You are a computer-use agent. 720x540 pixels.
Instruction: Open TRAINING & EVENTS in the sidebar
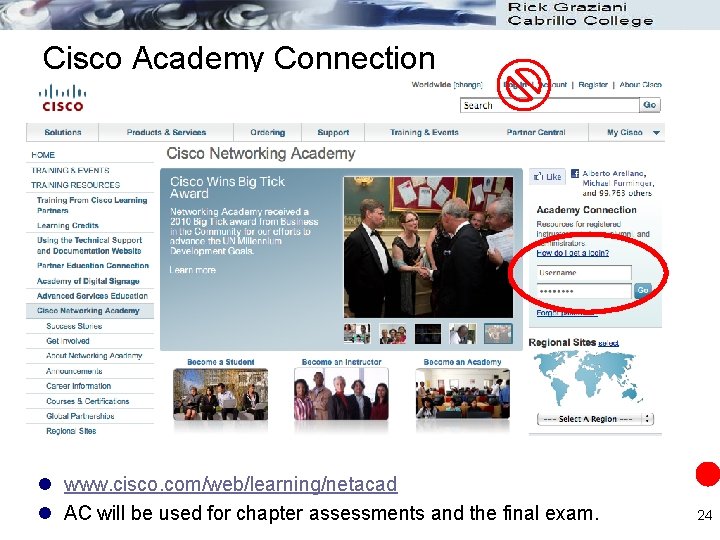[x=70, y=170]
